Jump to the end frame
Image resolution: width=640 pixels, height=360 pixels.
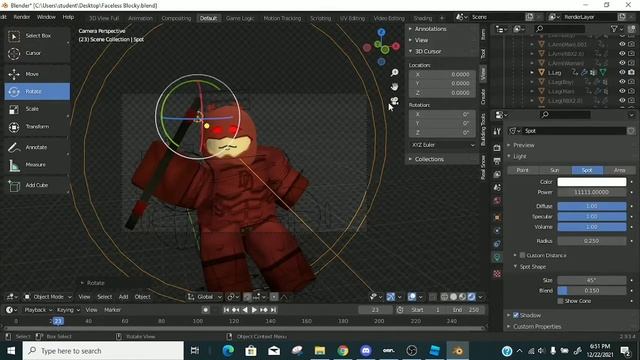pyautogui.click(x=273, y=310)
